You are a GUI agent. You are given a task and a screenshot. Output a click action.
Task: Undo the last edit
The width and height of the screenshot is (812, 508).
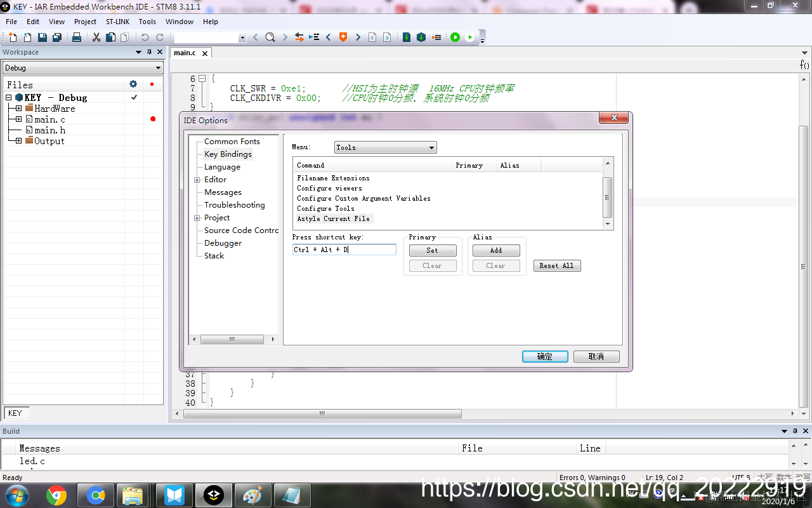[145, 37]
